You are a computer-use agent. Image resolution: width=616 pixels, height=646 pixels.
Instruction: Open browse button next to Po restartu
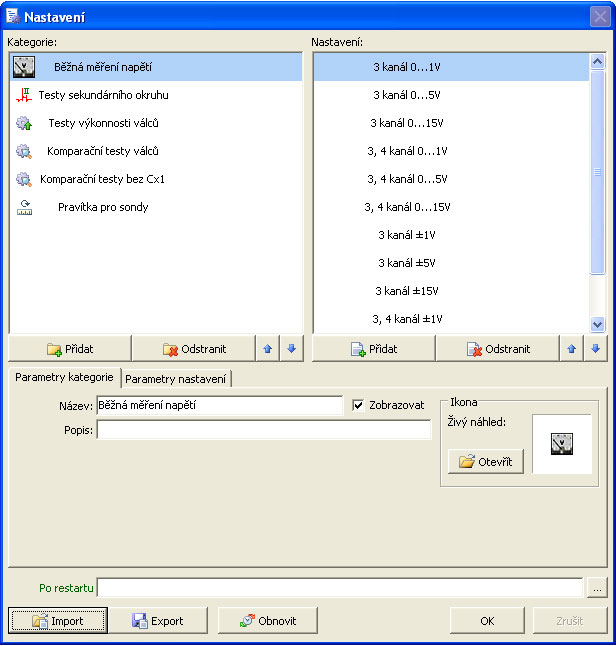tap(597, 588)
